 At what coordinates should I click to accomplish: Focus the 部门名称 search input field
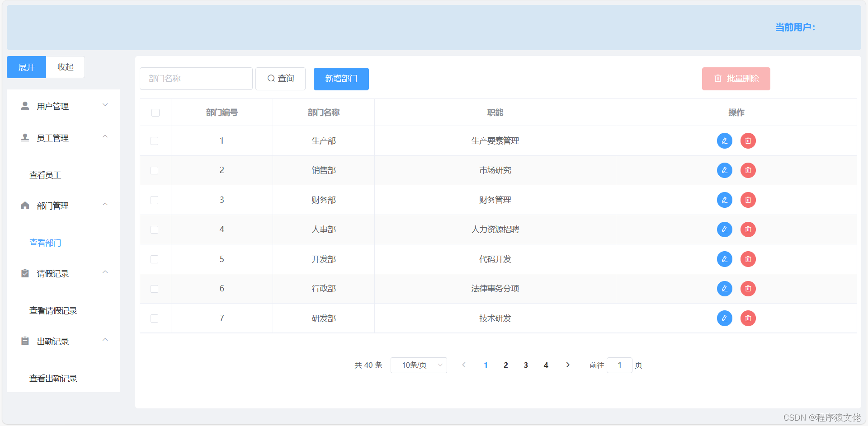[196, 79]
